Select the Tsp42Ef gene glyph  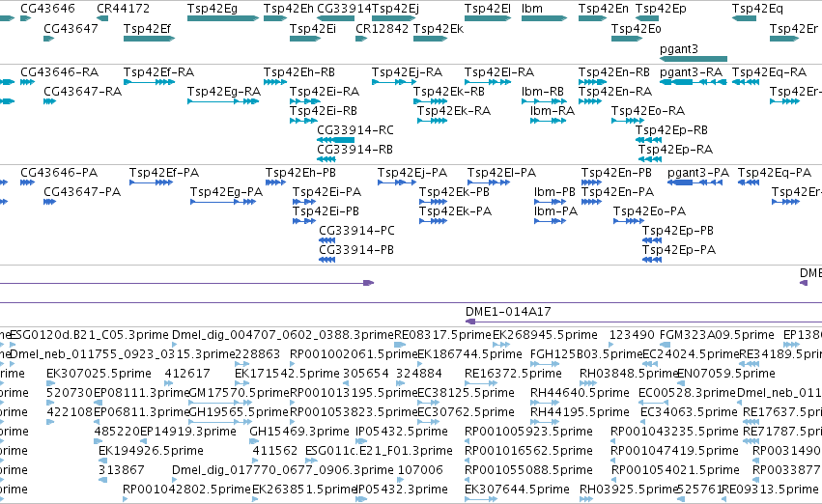click(149, 39)
